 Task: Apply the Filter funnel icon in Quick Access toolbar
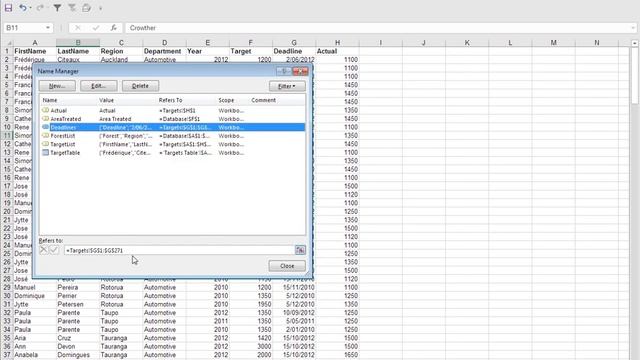pos(57,8)
